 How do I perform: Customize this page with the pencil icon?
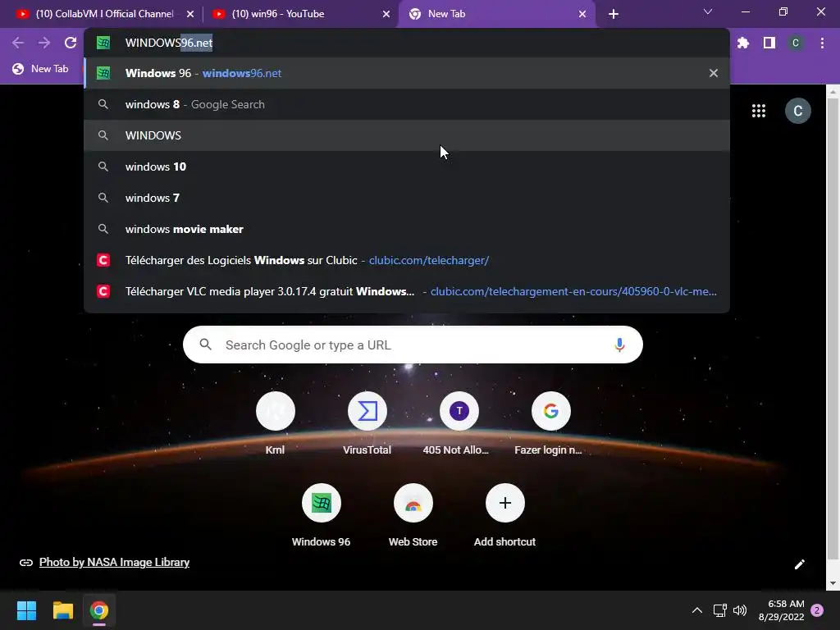(799, 564)
